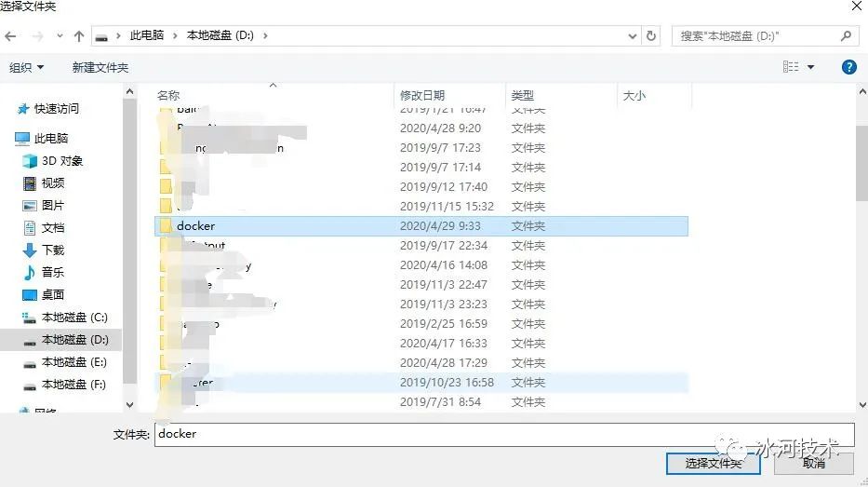Image resolution: width=868 pixels, height=487 pixels.
Task: Click the forward navigation arrow
Action: click(37, 36)
